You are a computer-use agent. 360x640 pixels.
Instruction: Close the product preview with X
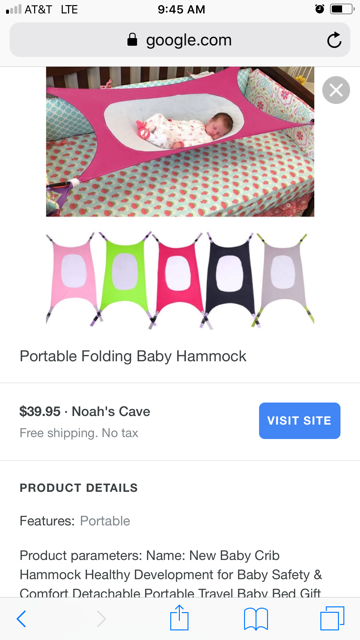336,90
